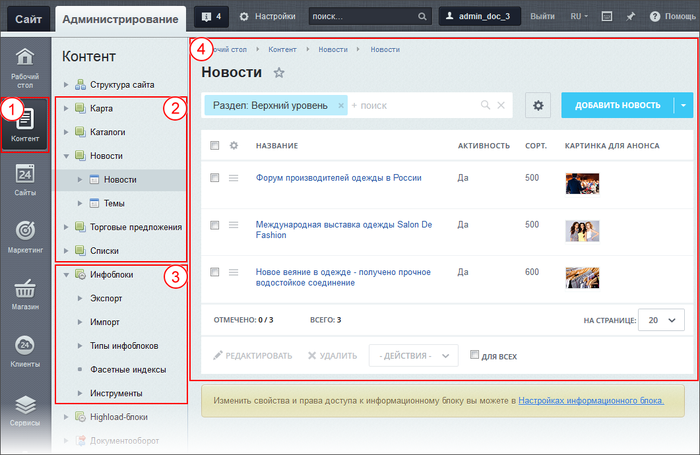Click the Выйти logout link
Screen dimensions: 700x455
542,17
